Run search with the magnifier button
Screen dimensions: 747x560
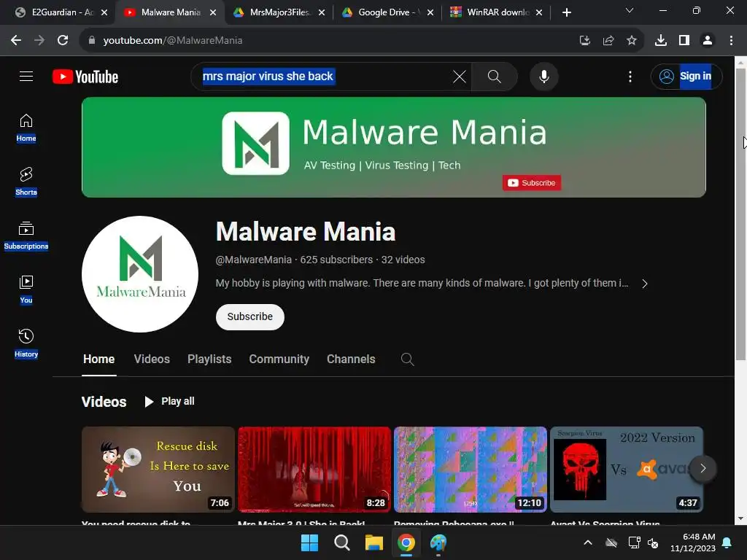pyautogui.click(x=494, y=76)
